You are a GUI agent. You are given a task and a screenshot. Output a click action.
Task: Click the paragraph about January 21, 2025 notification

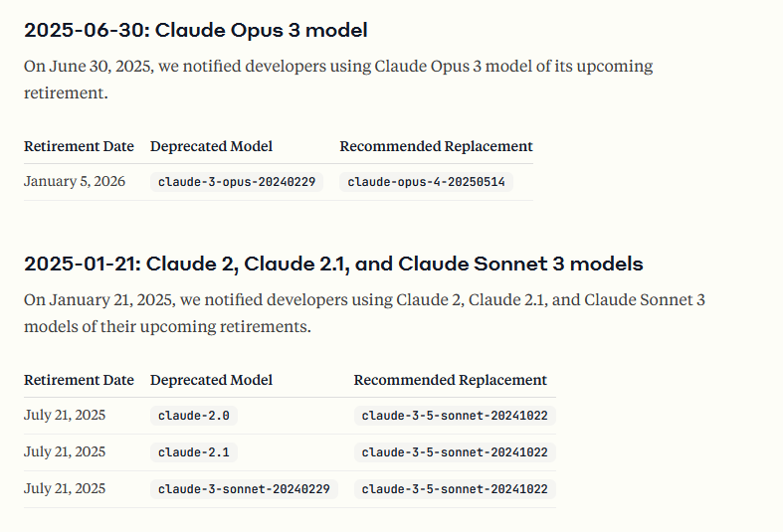[x=364, y=313]
